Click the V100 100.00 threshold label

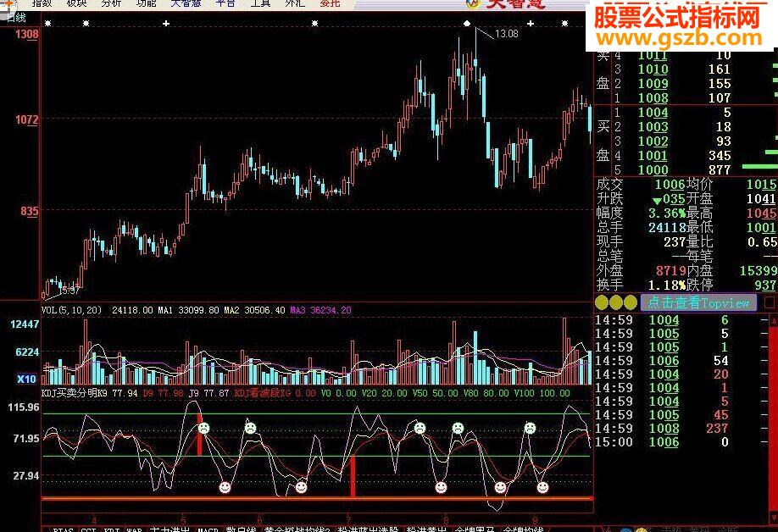click(542, 393)
